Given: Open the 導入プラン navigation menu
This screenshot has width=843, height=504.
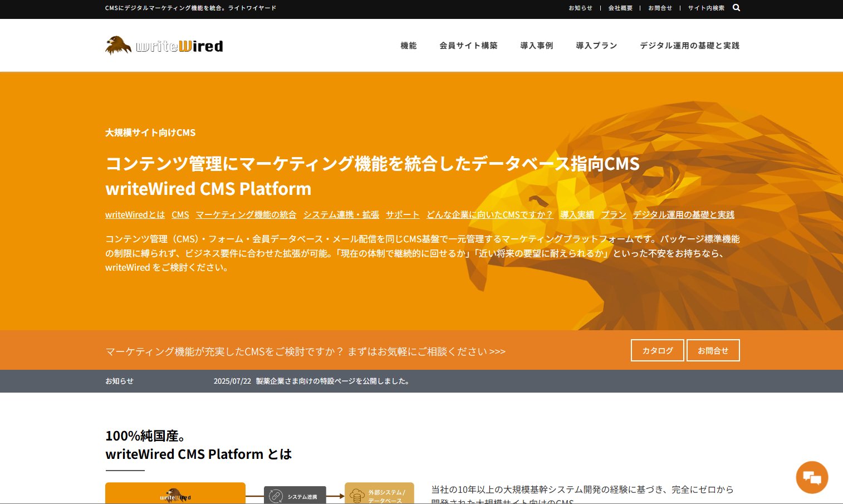Looking at the screenshot, I should (x=596, y=46).
